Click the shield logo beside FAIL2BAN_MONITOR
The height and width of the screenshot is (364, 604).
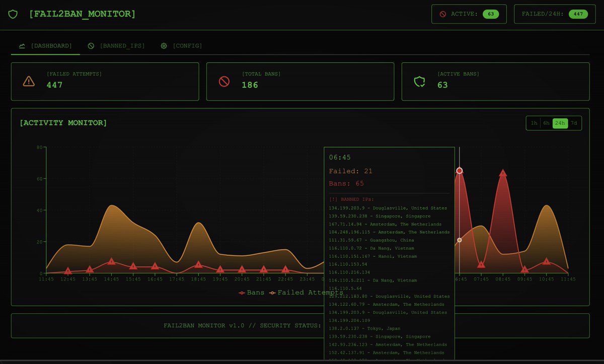13,14
